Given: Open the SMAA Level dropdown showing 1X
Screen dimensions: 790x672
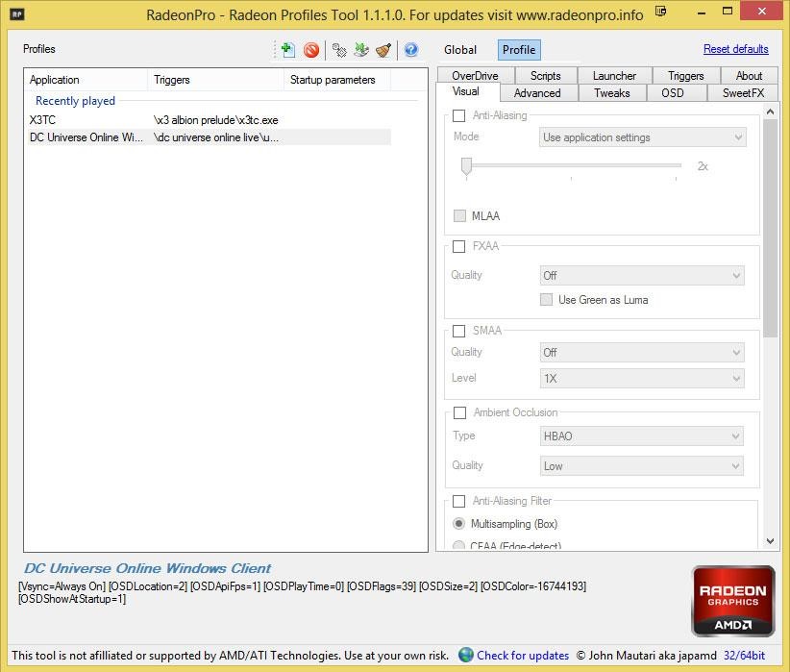Looking at the screenshot, I should [x=642, y=379].
